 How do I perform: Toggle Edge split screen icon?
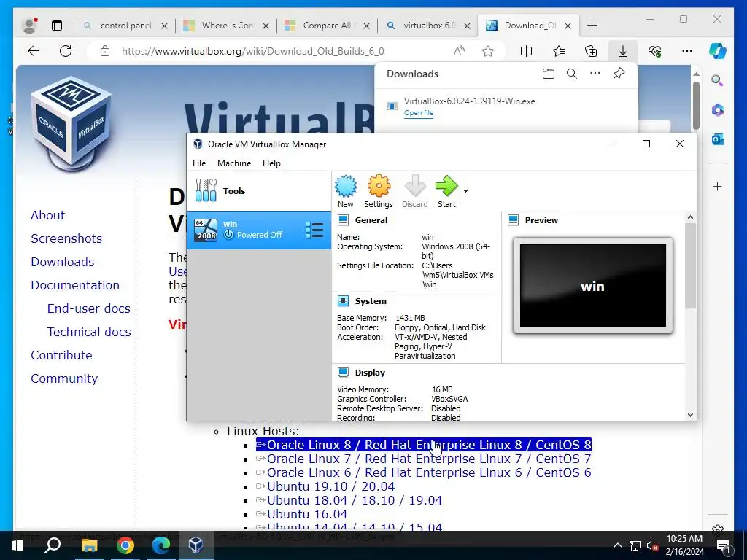coord(526,51)
